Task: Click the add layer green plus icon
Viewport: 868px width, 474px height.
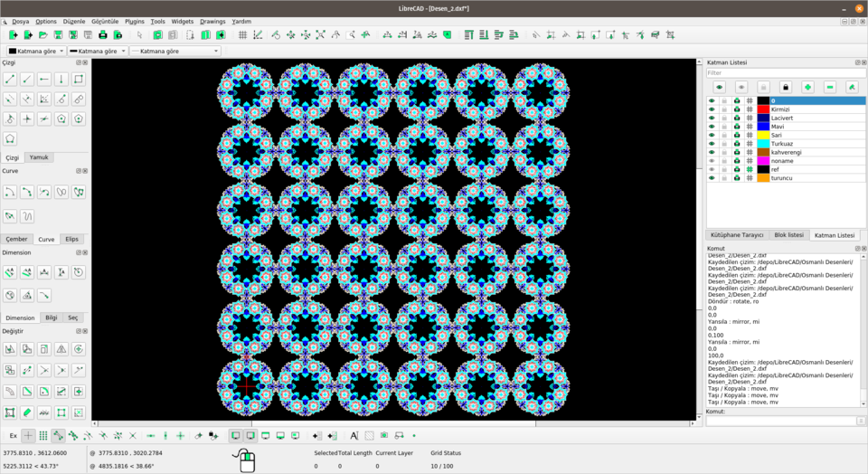Action: 807,87
